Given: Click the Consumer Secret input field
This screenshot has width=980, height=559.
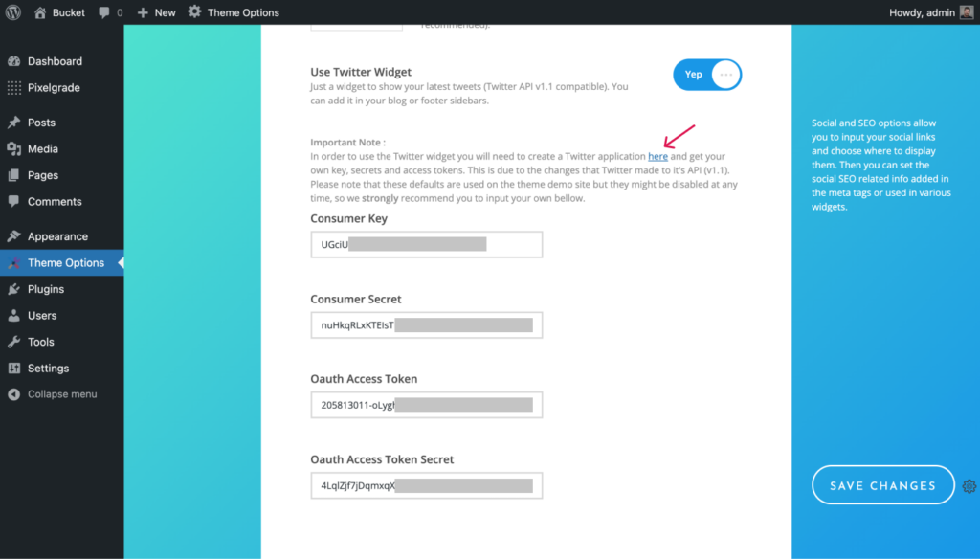Looking at the screenshot, I should click(x=426, y=325).
